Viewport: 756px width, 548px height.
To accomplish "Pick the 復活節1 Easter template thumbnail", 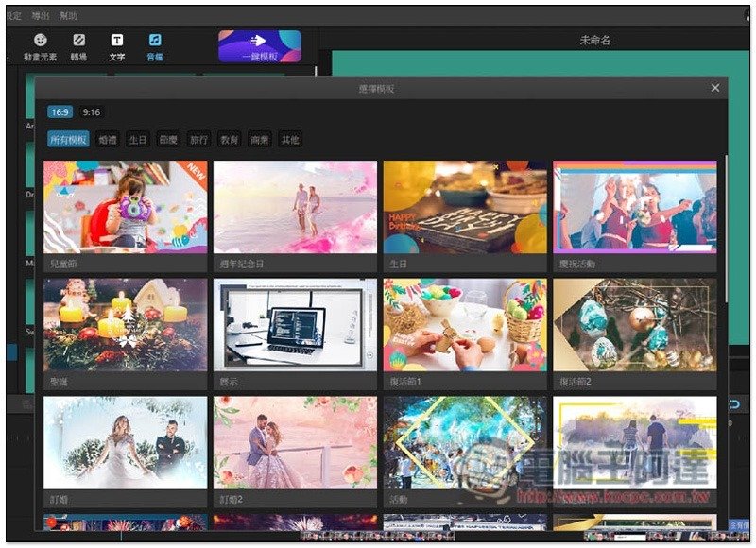I will click(465, 324).
